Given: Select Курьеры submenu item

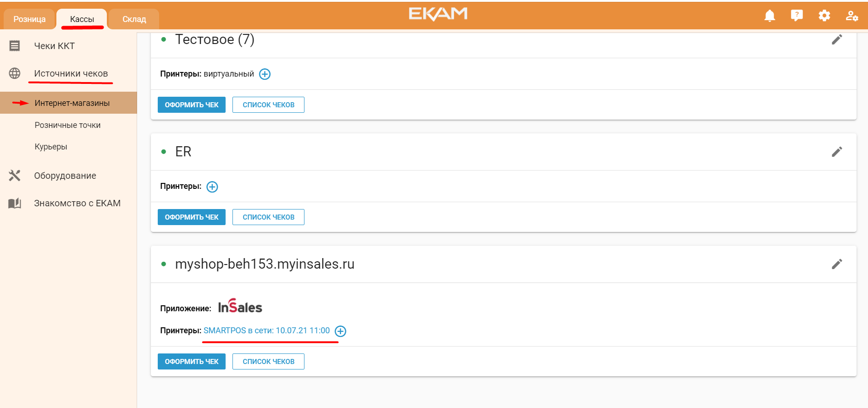Looking at the screenshot, I should tap(51, 147).
